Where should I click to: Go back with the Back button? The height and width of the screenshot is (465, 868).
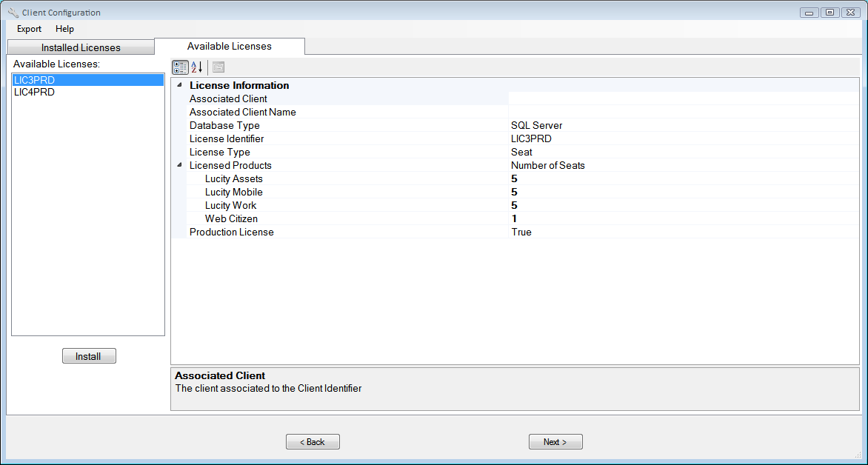(x=313, y=442)
